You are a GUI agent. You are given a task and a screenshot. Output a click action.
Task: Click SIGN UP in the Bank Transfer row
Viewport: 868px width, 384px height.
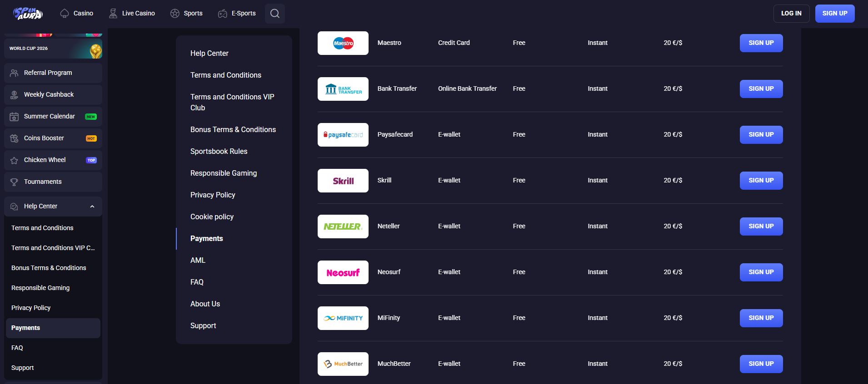point(761,89)
